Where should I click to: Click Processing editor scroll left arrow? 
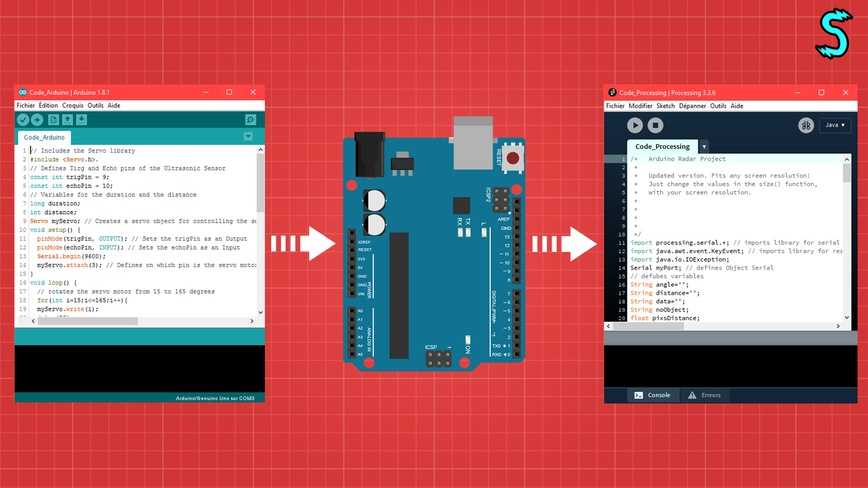click(609, 326)
